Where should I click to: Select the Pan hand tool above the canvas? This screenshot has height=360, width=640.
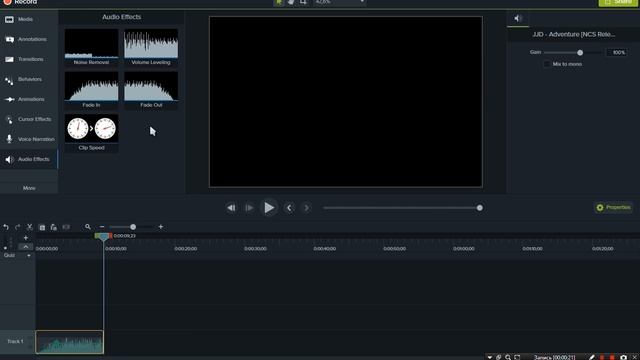tap(291, 2)
